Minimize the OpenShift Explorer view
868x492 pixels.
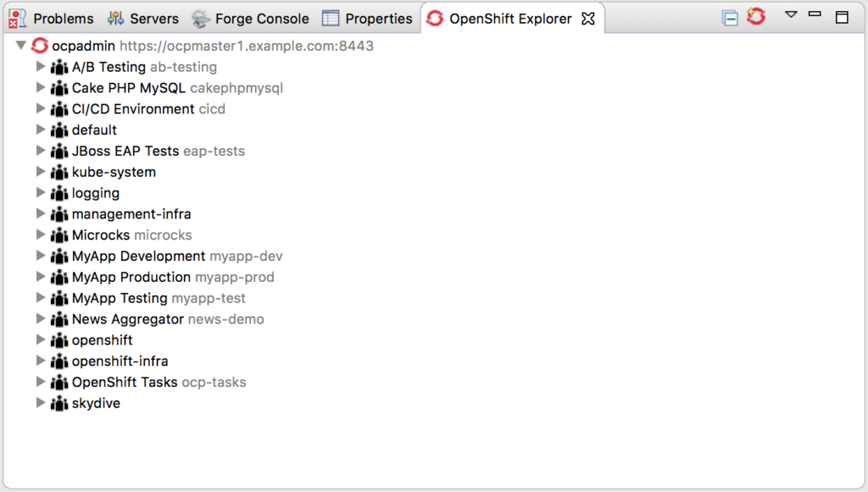pos(815,15)
